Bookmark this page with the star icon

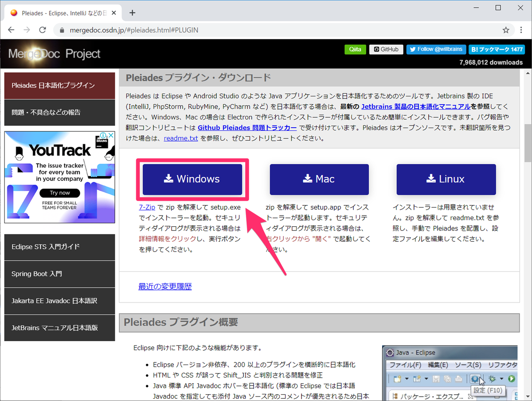(505, 30)
